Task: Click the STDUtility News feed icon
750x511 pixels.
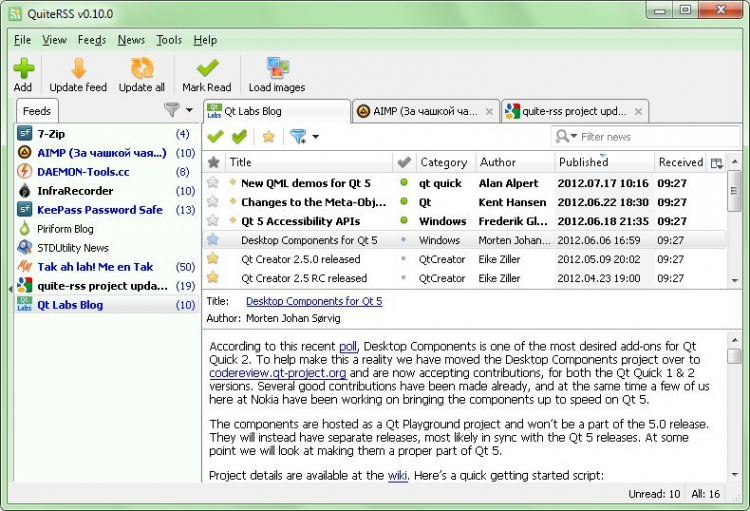Action: click(x=24, y=247)
